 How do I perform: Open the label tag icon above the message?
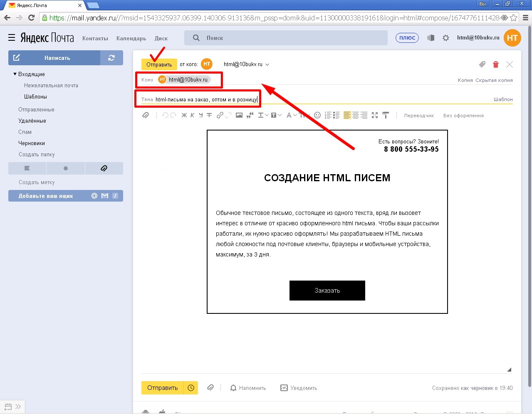coord(482,64)
